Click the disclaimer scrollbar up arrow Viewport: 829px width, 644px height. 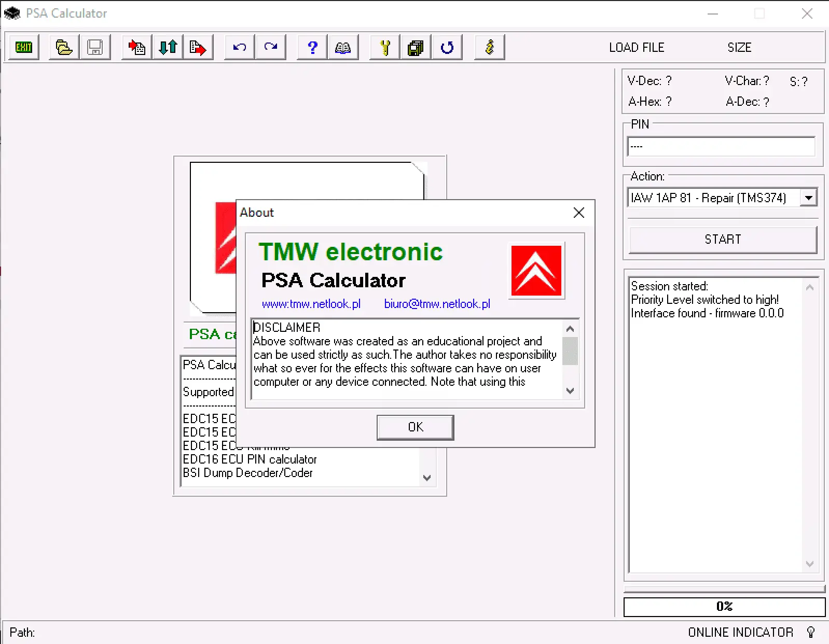[x=570, y=329]
